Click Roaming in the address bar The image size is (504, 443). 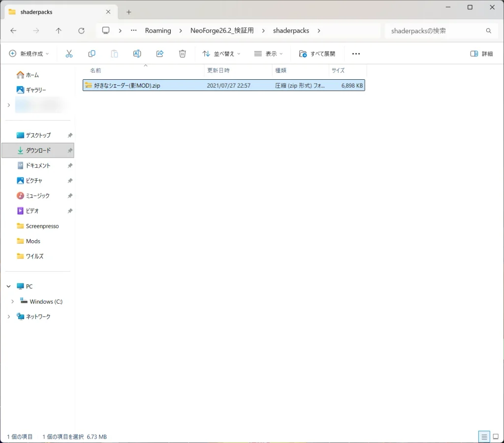[x=158, y=31]
